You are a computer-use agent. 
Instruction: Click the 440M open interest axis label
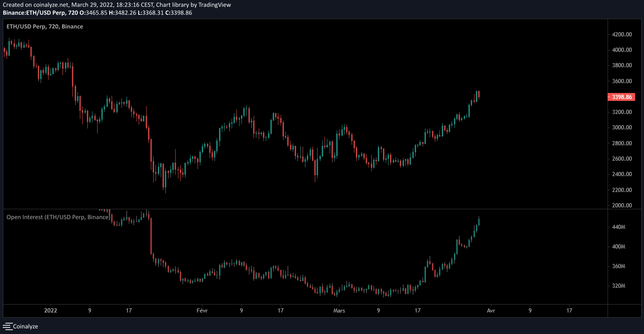tap(618, 227)
